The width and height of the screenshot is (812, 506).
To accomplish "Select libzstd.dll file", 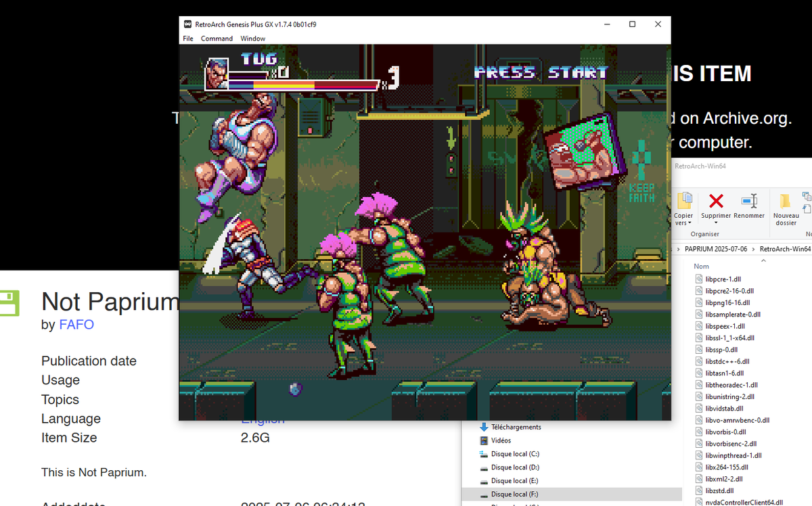I will tap(720, 491).
